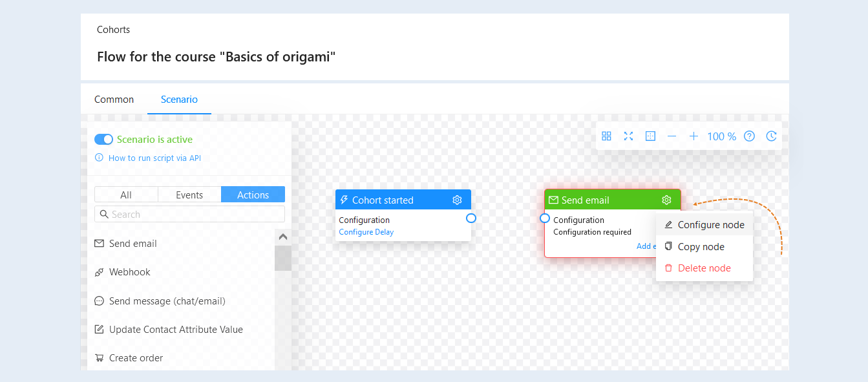
Task: Open the How to run script via API link
Action: pyautogui.click(x=154, y=158)
